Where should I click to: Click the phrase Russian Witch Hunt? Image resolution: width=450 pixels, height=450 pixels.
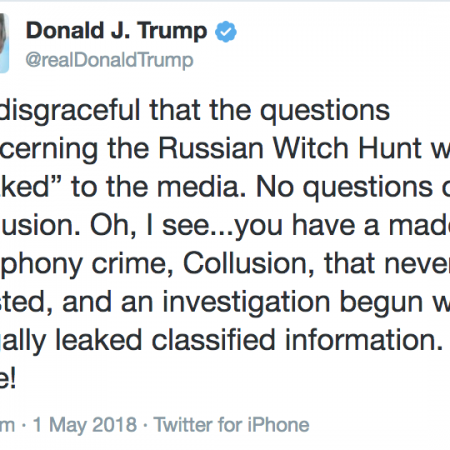(x=290, y=148)
